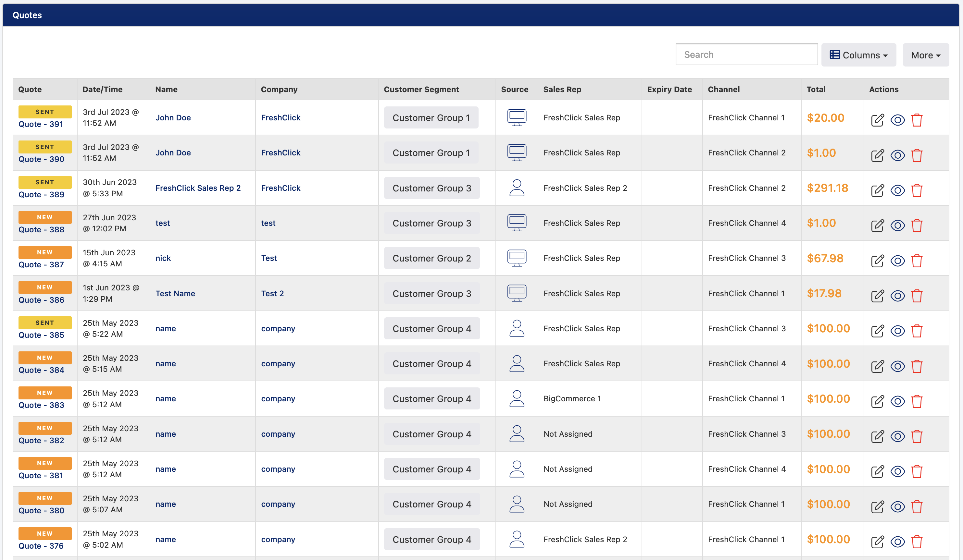
Task: Delete Quote - 383 with the trash icon
Action: pos(917,401)
